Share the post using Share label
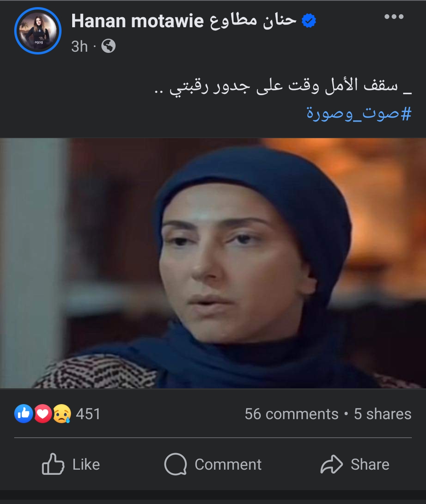The image size is (426, 504). pyautogui.click(x=370, y=465)
